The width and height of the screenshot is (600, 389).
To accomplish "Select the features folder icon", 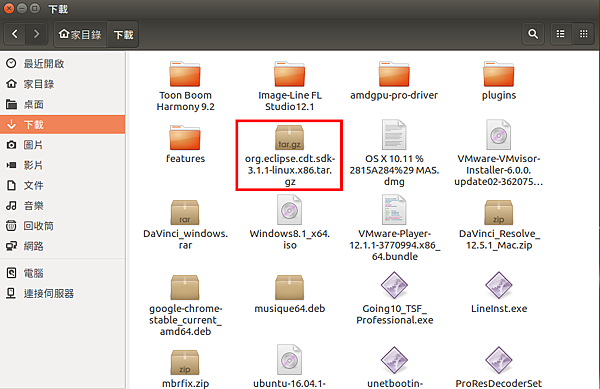I will [185, 137].
